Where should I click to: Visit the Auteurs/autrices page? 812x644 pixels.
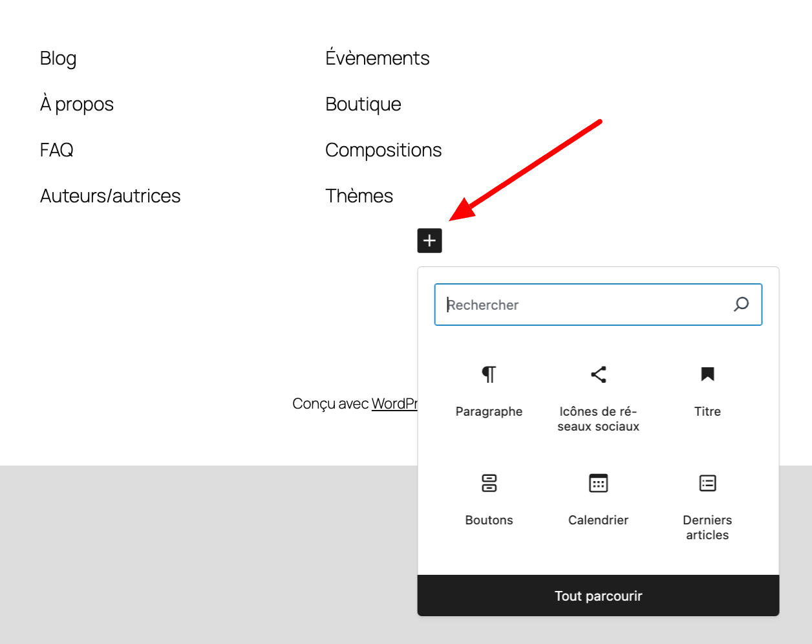[x=110, y=195]
